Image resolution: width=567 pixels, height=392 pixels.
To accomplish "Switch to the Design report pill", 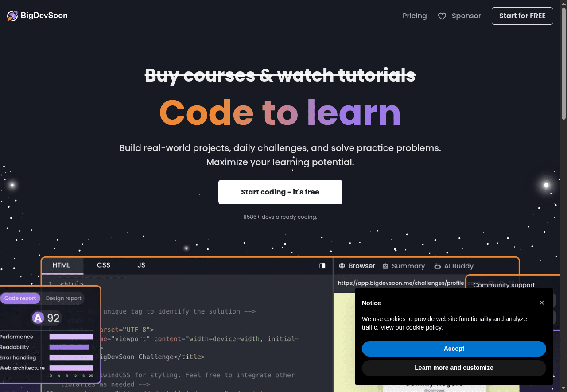I will tap(64, 298).
